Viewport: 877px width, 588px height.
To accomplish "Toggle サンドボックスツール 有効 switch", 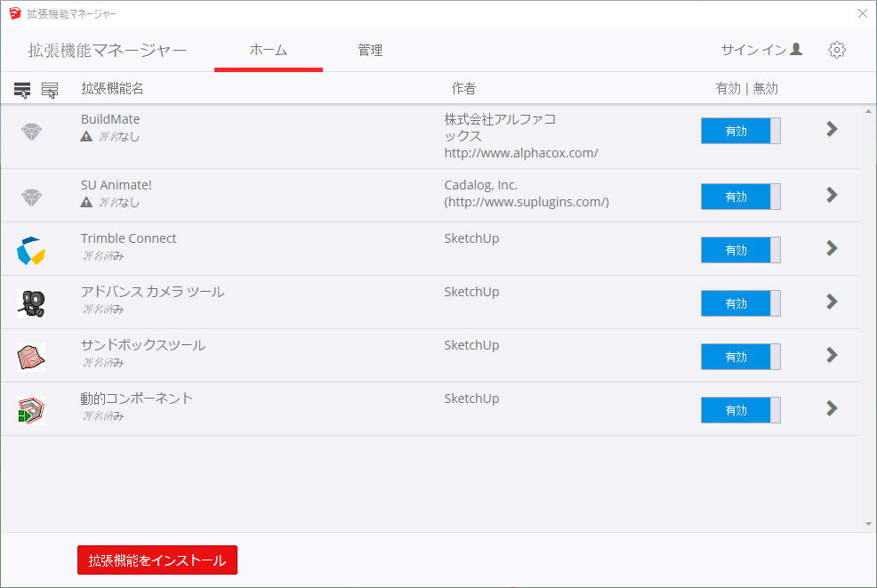I will [741, 357].
